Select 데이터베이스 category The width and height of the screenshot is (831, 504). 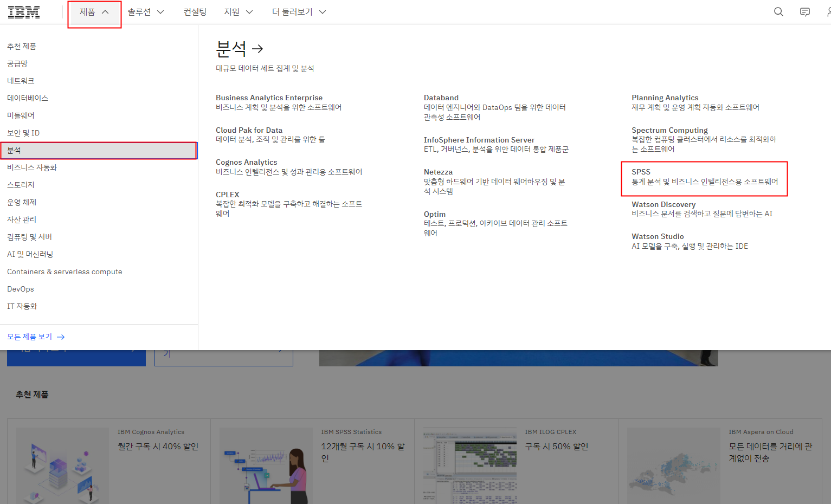click(x=28, y=98)
